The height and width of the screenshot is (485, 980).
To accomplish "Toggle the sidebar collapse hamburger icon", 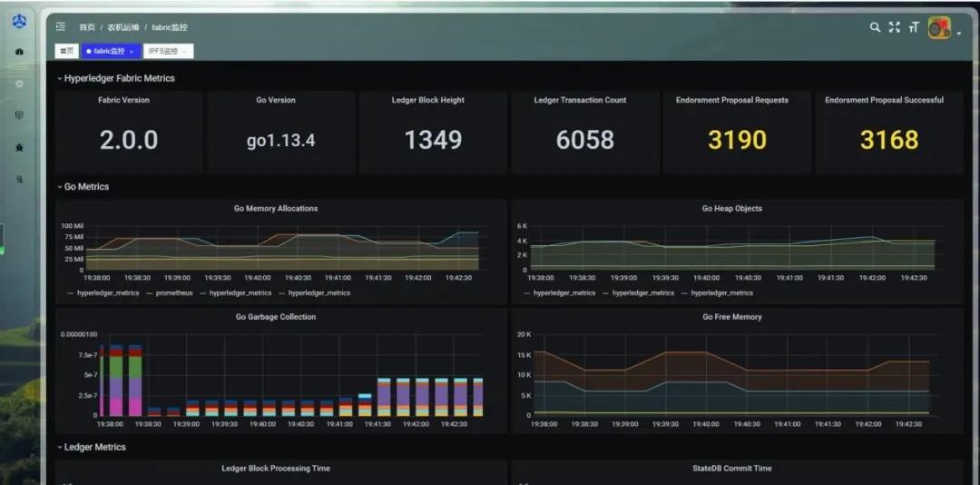I will (61, 27).
